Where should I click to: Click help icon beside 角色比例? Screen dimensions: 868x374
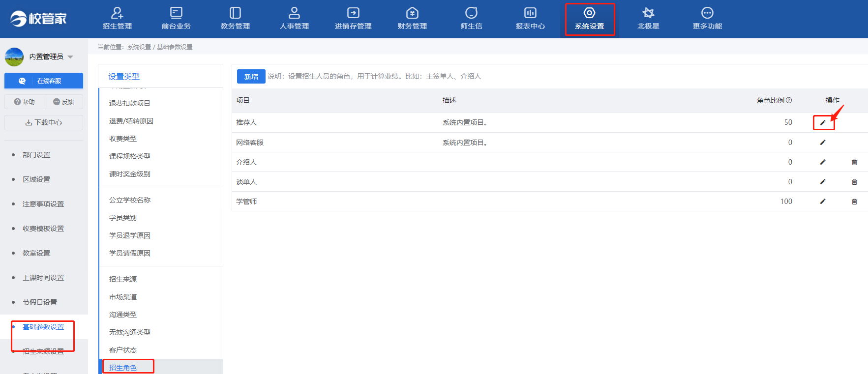click(789, 100)
